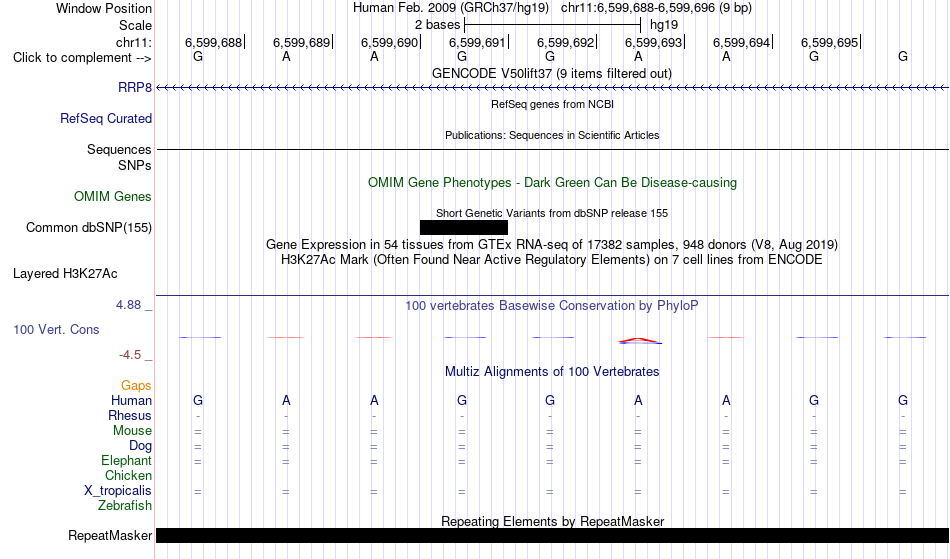Click 'Short Genetic Variants from dbSNP release 155'
This screenshot has height=559, width=950.
pyautogui.click(x=552, y=213)
